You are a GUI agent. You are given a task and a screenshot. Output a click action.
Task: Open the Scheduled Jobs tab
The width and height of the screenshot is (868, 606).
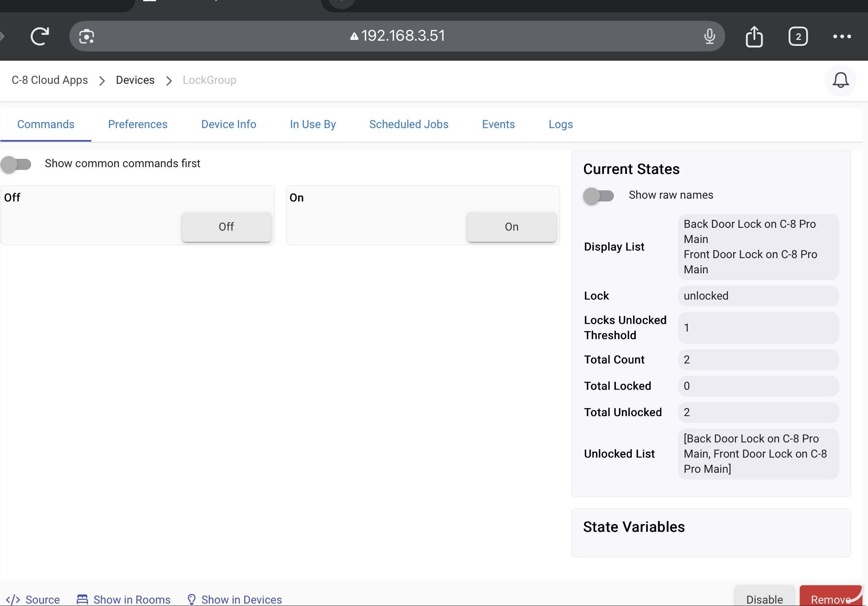408,124
